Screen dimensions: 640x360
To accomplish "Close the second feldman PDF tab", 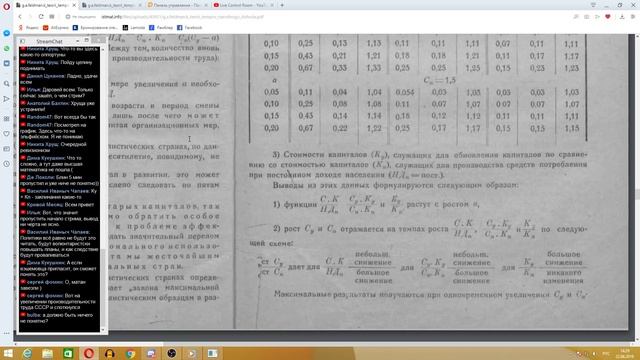I will pos(140,5).
